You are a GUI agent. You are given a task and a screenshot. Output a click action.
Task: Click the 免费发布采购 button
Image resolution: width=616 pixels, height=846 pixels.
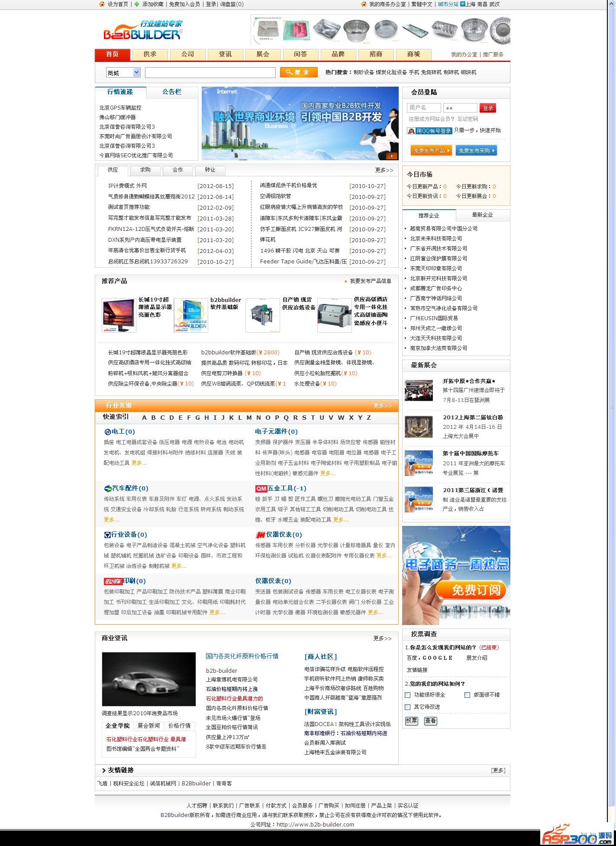477,151
